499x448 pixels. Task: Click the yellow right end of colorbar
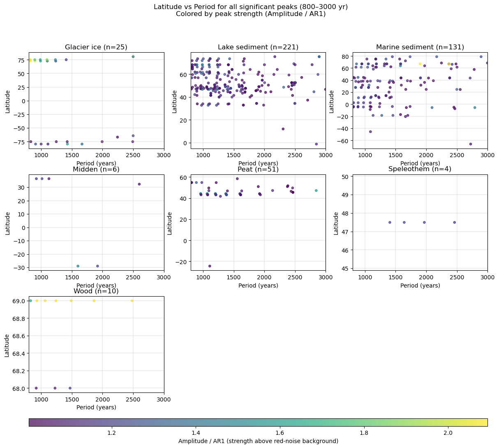484,422
